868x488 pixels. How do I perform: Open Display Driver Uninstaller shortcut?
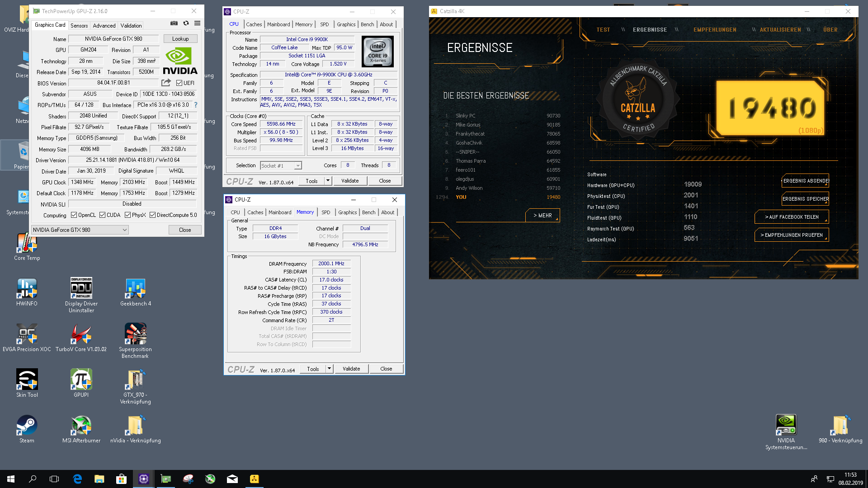pyautogui.click(x=81, y=296)
